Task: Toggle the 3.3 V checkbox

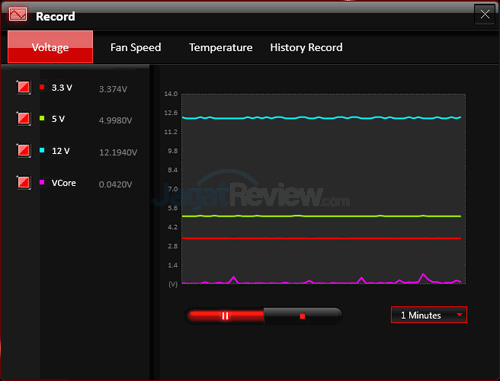Action: pyautogui.click(x=24, y=87)
